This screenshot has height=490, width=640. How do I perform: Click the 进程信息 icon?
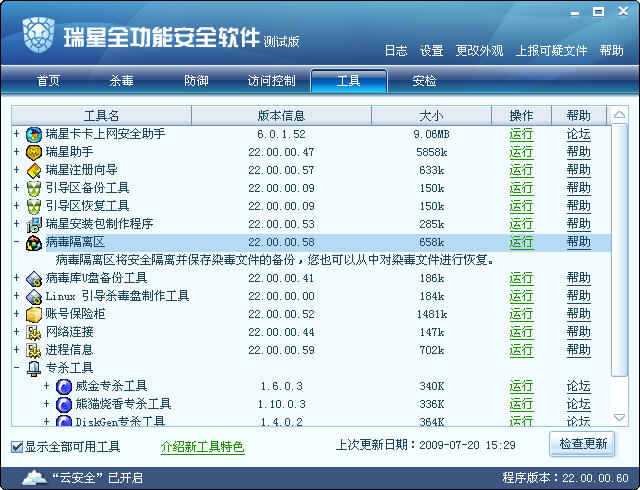pyautogui.click(x=34, y=350)
